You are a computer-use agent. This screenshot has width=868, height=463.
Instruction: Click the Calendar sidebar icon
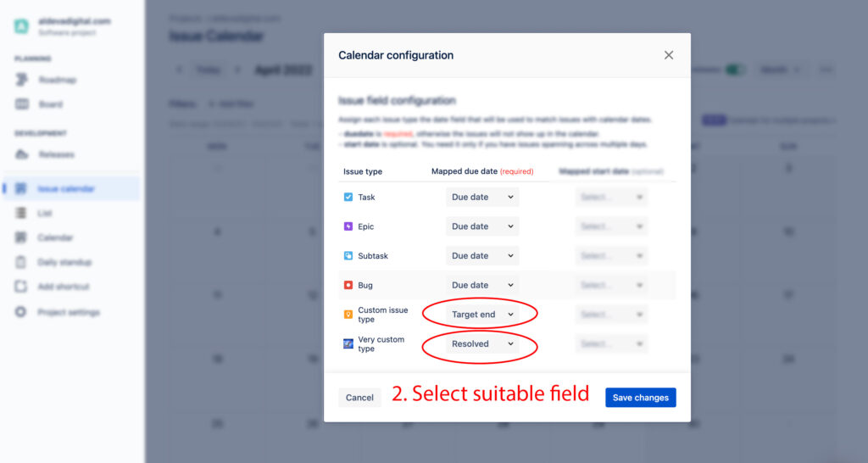[21, 237]
